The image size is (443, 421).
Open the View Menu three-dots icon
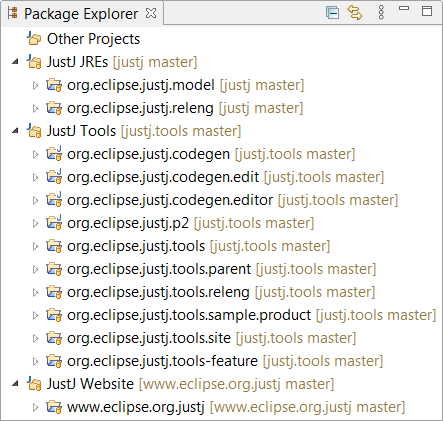click(x=381, y=13)
